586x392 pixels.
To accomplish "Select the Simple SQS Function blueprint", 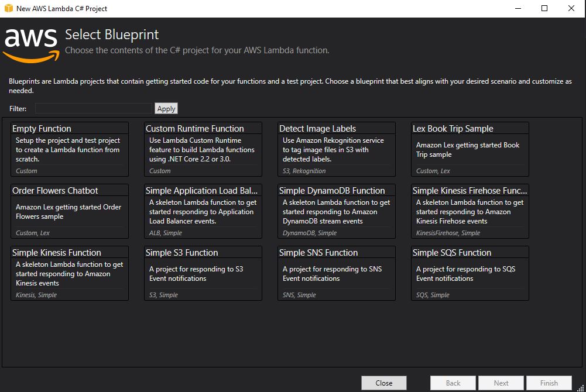I will pos(470,273).
